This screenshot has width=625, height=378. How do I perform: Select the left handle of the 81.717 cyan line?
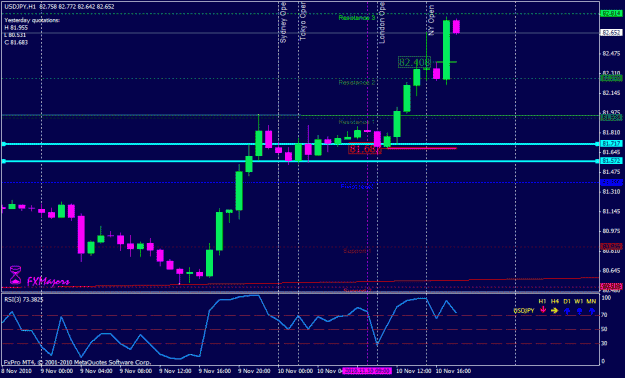click(3, 144)
